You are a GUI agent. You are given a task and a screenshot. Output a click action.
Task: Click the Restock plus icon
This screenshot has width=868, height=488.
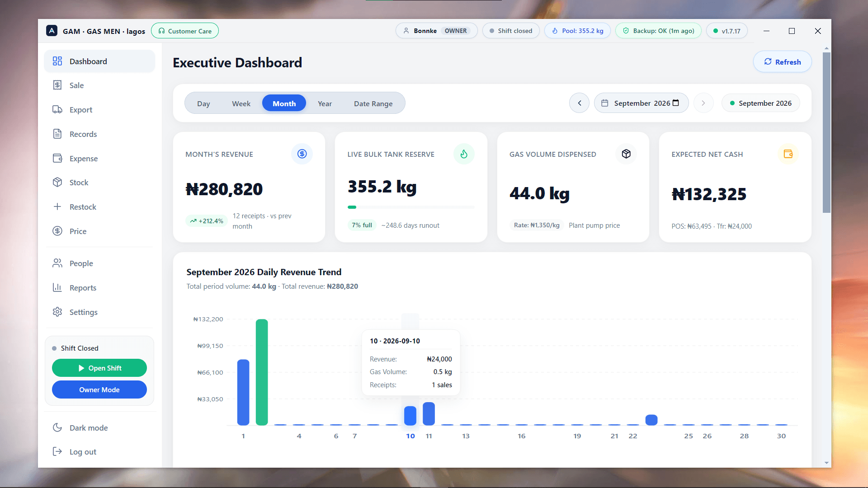[x=57, y=206]
